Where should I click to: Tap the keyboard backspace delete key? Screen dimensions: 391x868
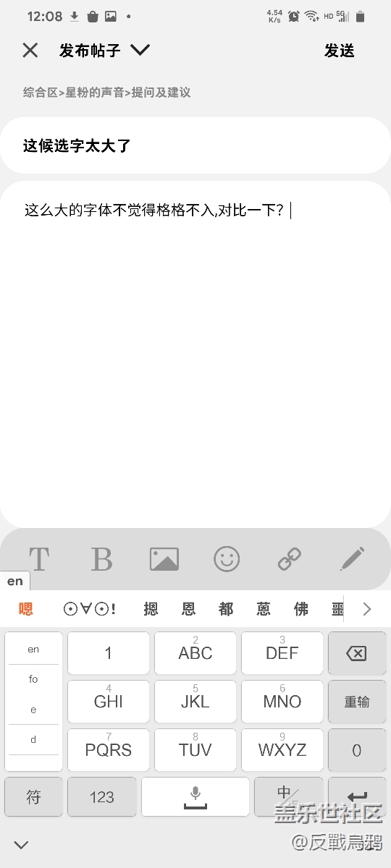pos(357,653)
